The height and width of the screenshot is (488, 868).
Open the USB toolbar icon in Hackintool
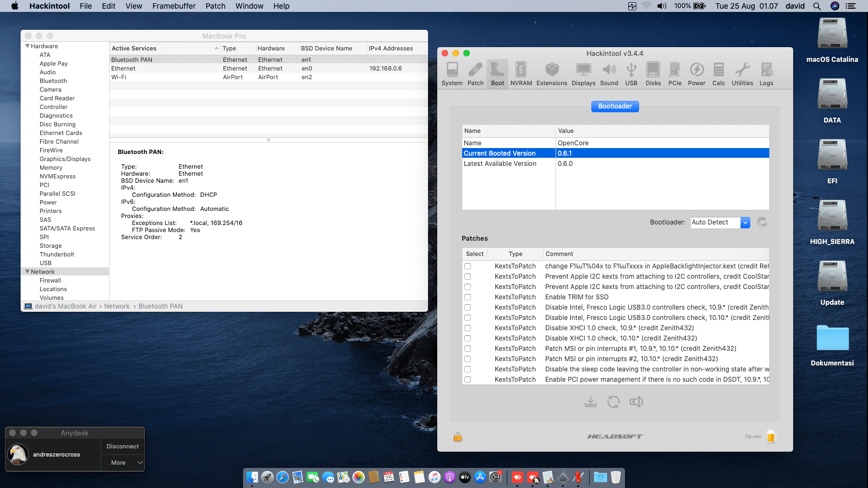click(x=631, y=74)
